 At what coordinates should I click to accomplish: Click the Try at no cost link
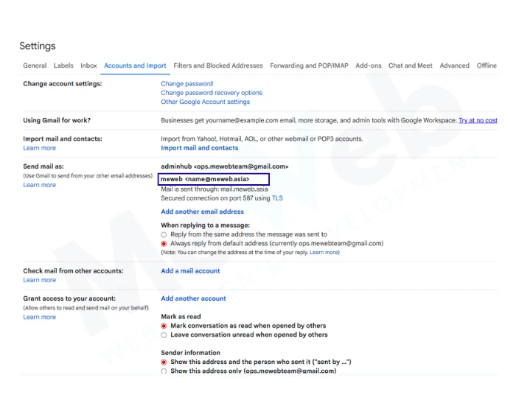(477, 120)
